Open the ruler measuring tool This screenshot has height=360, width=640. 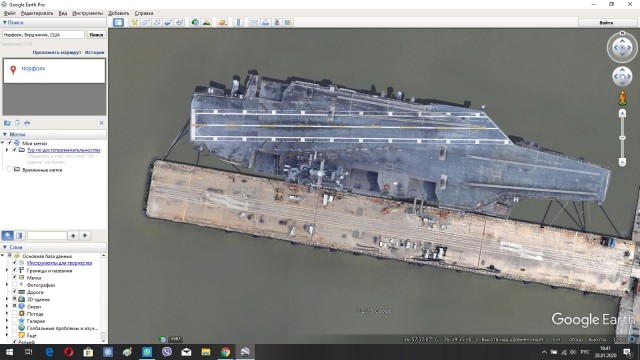[238, 22]
